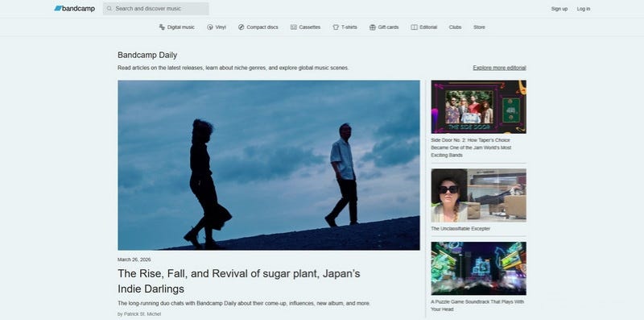Browse the Cassettes section
The width and height of the screenshot is (644, 320).
[x=305, y=27]
